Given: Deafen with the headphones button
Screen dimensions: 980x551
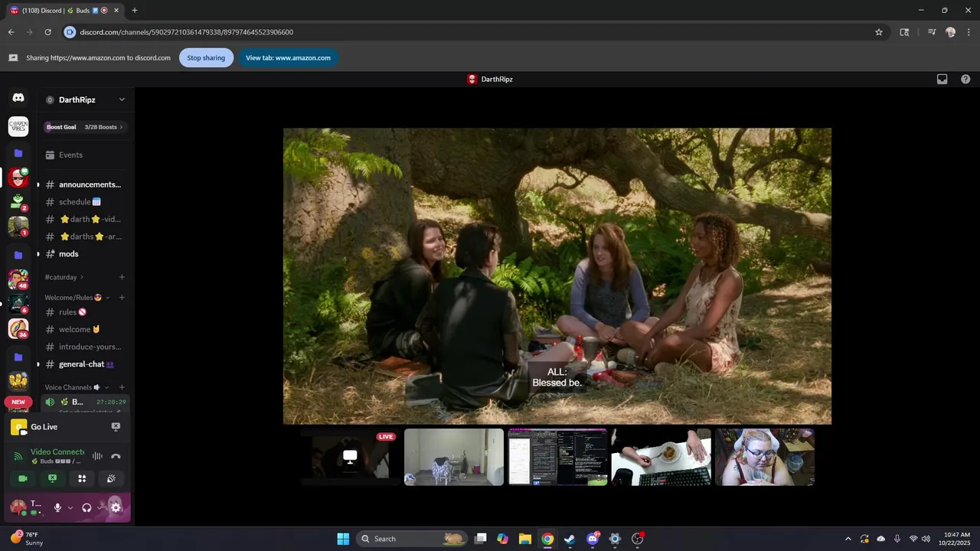Looking at the screenshot, I should pos(87,507).
